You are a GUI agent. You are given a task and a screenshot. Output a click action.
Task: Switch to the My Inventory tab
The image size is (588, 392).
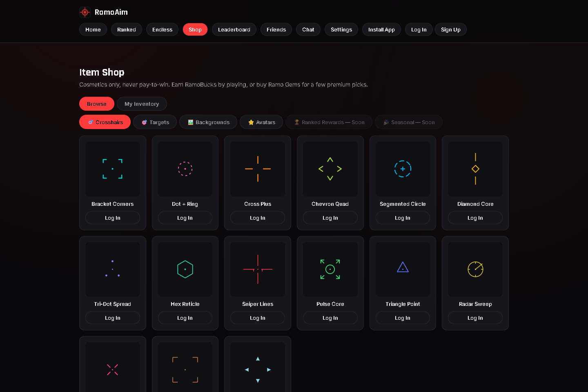(142, 104)
